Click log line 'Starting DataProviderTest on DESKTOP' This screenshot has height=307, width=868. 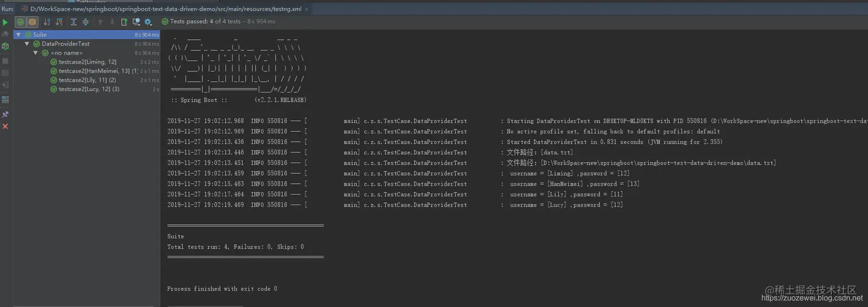687,121
